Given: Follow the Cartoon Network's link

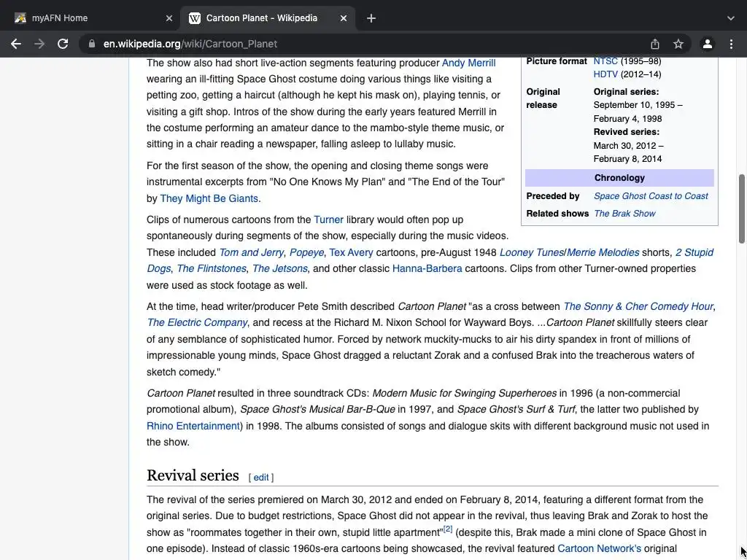Looking at the screenshot, I should click(600, 548).
